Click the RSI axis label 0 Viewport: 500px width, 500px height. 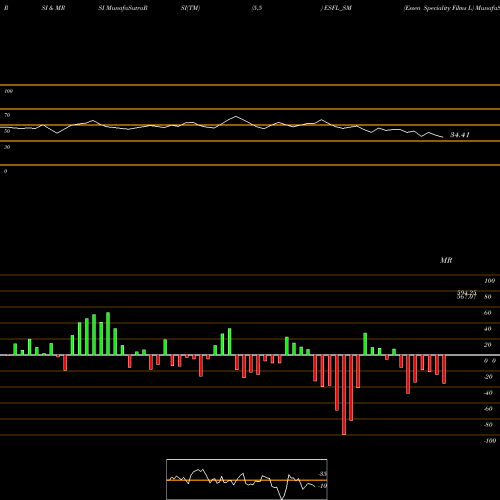(5, 171)
